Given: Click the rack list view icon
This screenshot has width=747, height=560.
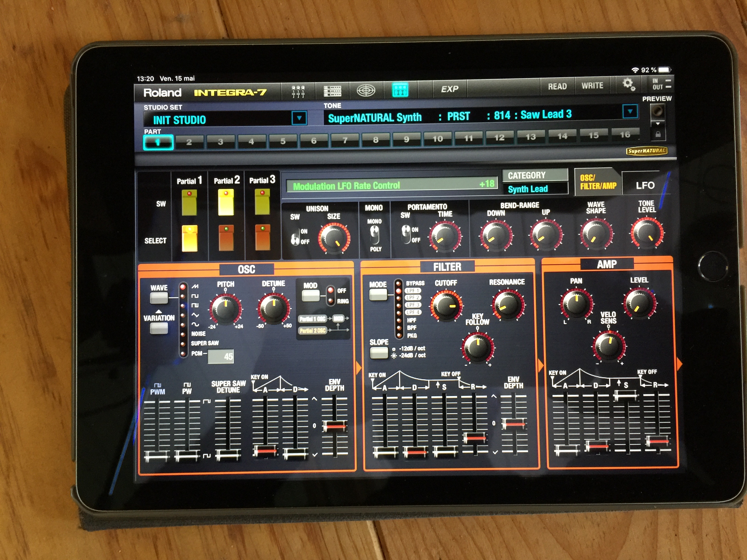Looking at the screenshot, I should 332,91.
